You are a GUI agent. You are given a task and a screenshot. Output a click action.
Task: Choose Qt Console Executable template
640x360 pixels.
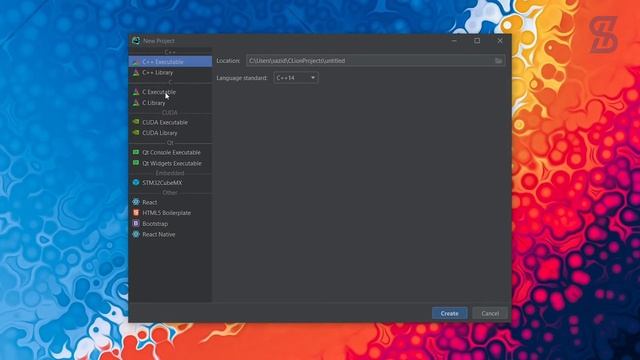[x=170, y=152]
